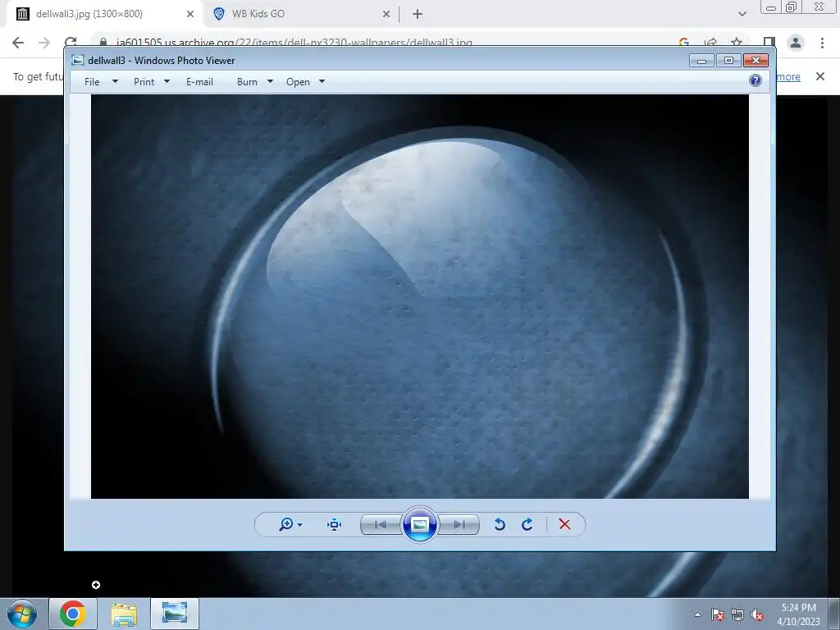This screenshot has height=630, width=840.
Task: Click the muted volume tray icon
Action: point(757,614)
